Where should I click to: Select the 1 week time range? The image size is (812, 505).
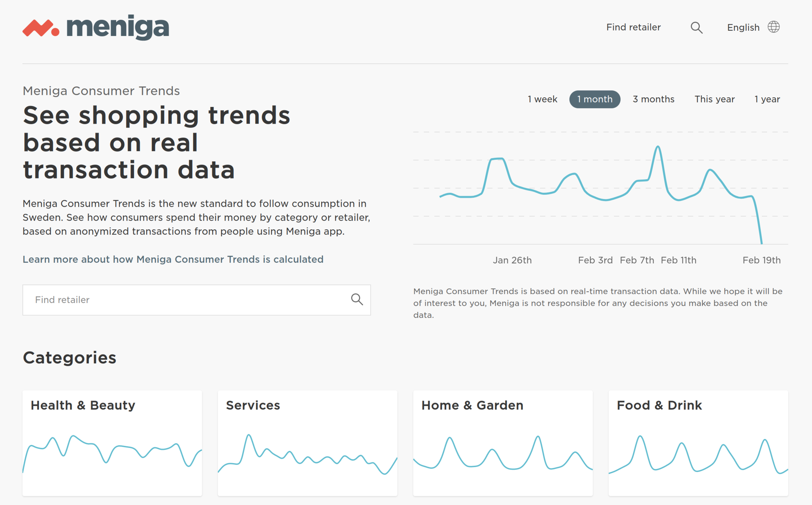[542, 99]
